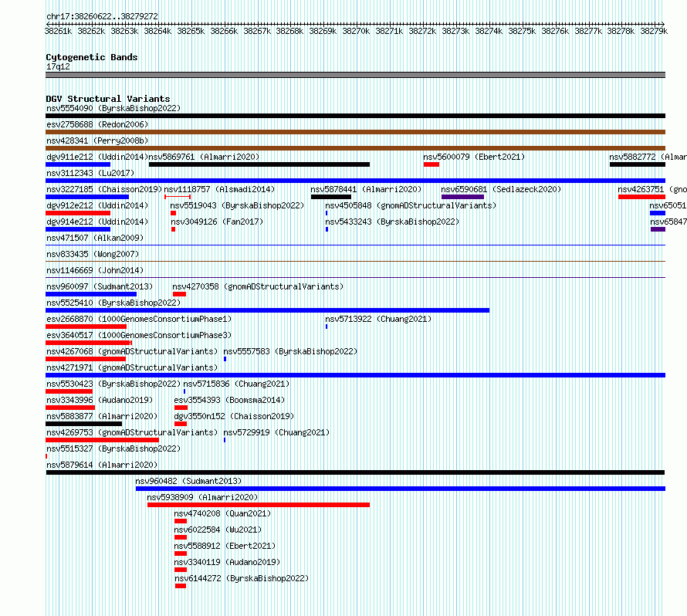Viewport: 687px width, 616px height.
Task: Click the Cytogenetic Bands track title
Action: pyautogui.click(x=92, y=57)
